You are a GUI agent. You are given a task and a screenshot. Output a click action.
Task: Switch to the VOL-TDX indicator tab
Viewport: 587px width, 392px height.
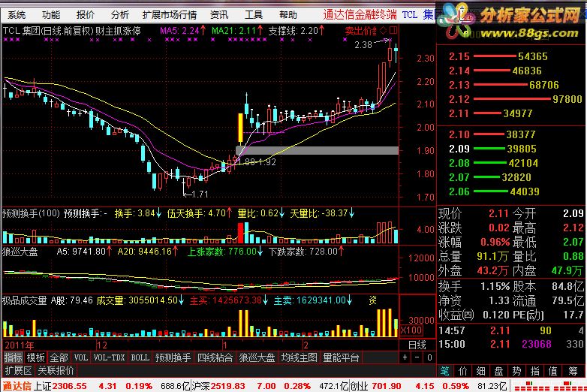(109, 358)
